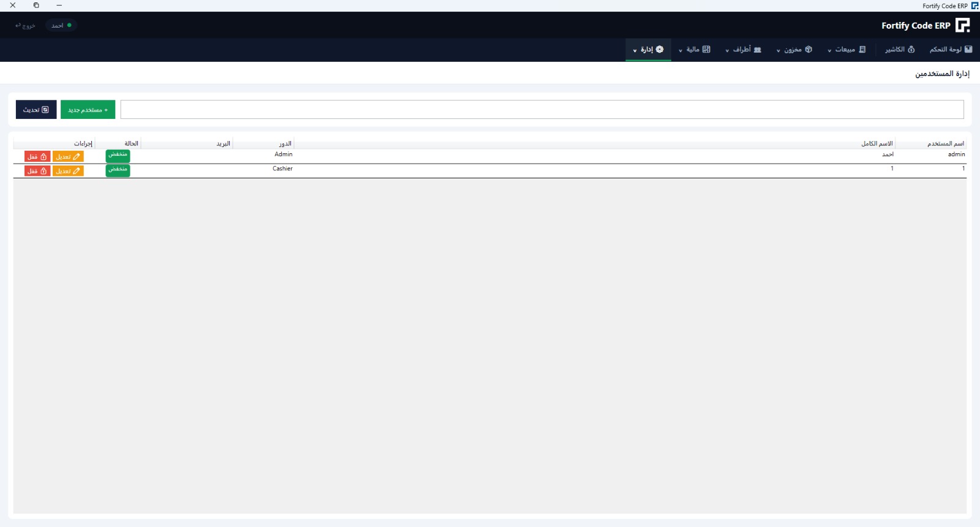
Task: Click the dashboard icon beside لوحة التحكم
Action: (x=968, y=49)
